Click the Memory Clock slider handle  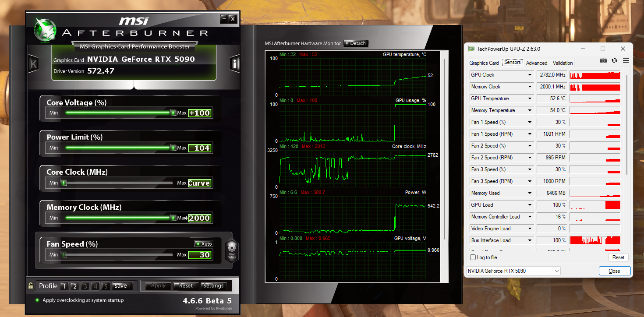click(x=173, y=218)
